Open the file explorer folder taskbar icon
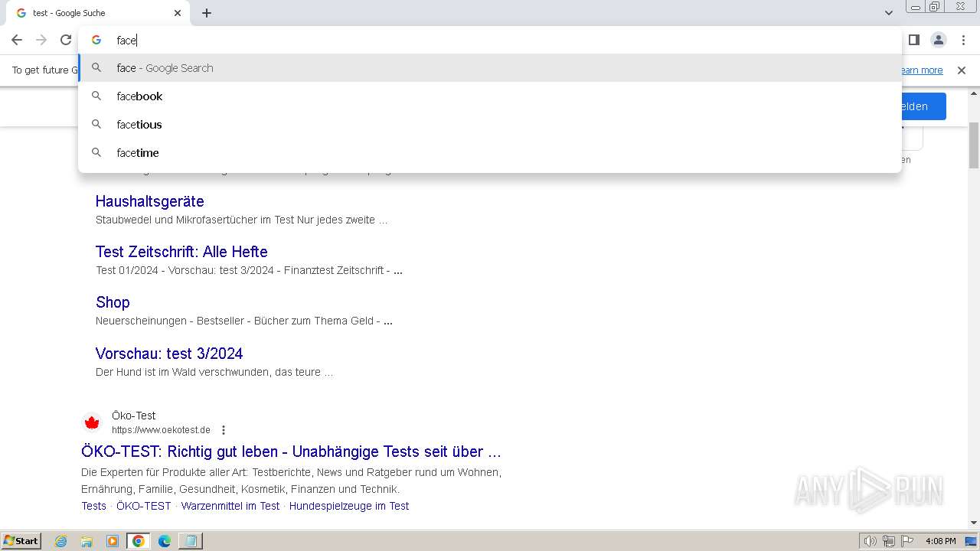Image resolution: width=980 pixels, height=551 pixels. [87, 541]
